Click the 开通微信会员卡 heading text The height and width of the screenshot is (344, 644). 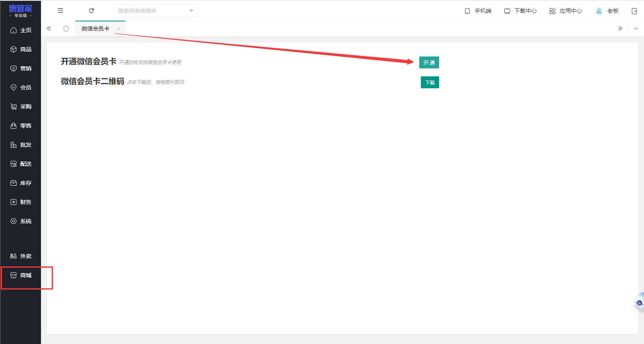89,62
